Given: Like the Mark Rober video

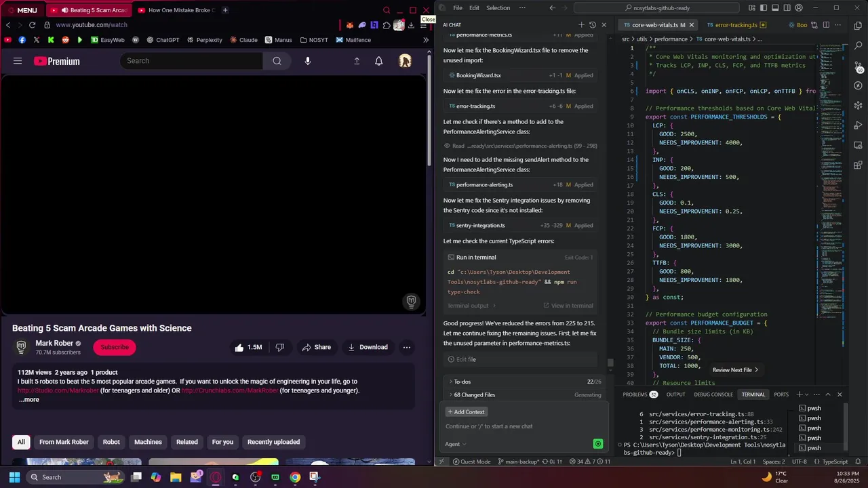Looking at the screenshot, I should pyautogui.click(x=248, y=347).
